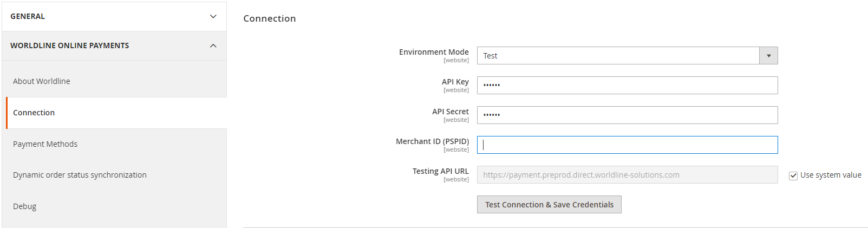Uncheck the Use system value checkbox
This screenshot has height=228, width=868.
click(x=793, y=175)
